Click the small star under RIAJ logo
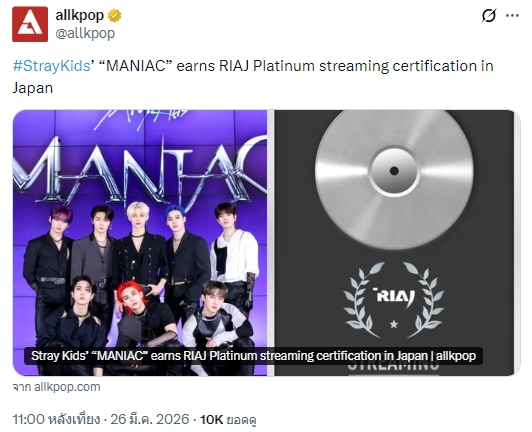The image size is (532, 432). pos(394,324)
